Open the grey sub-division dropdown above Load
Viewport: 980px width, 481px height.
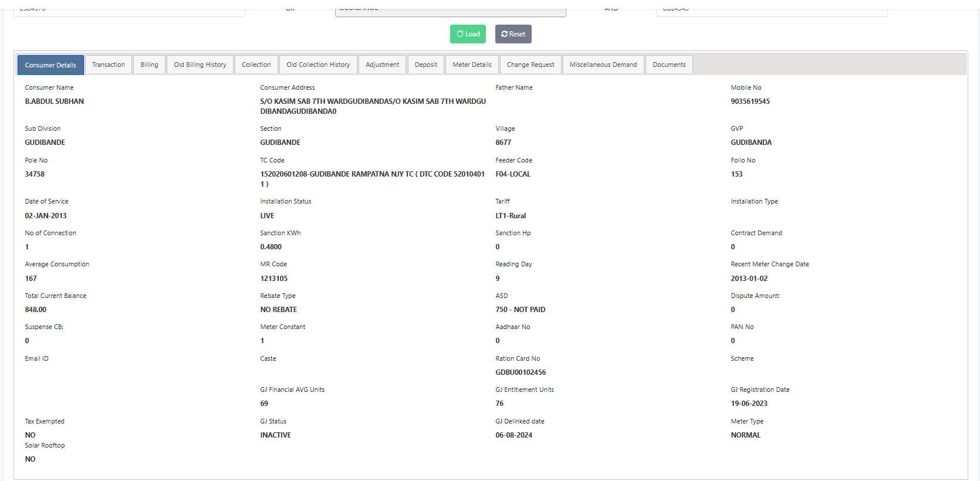click(450, 11)
